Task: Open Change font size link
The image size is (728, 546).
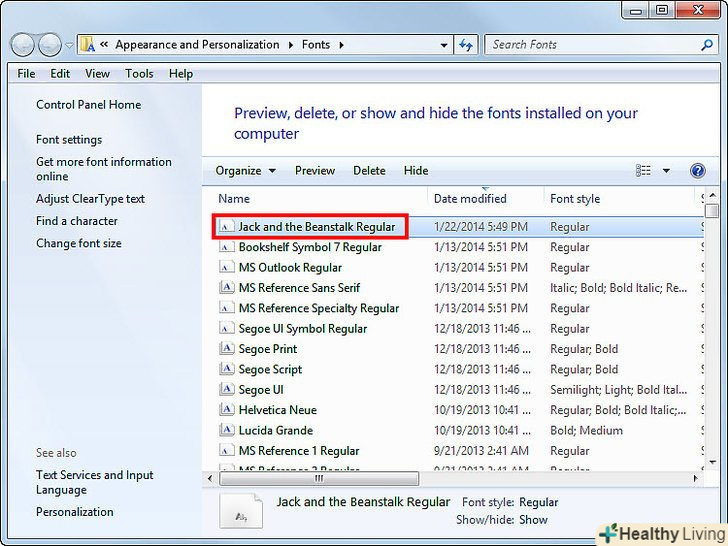Action: point(78,243)
